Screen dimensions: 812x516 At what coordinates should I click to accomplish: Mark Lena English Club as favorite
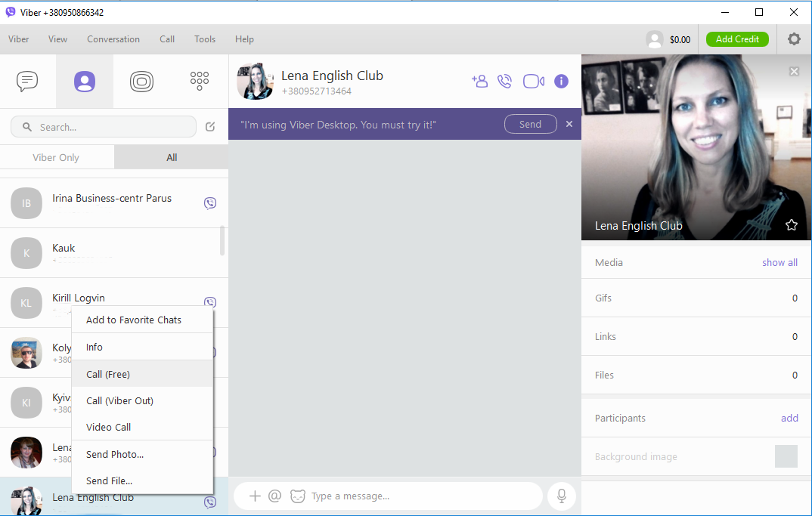point(792,224)
